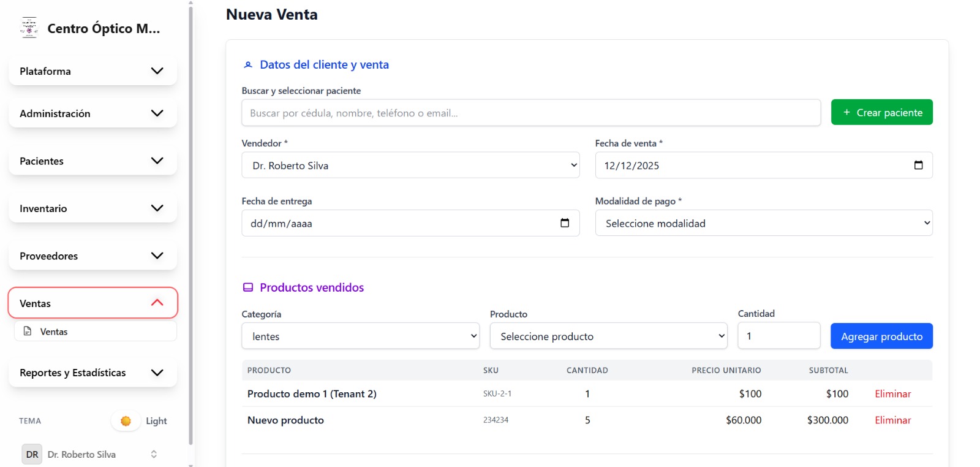The width and height of the screenshot is (980, 467).
Task: Click the SKU column header
Action: point(491,370)
